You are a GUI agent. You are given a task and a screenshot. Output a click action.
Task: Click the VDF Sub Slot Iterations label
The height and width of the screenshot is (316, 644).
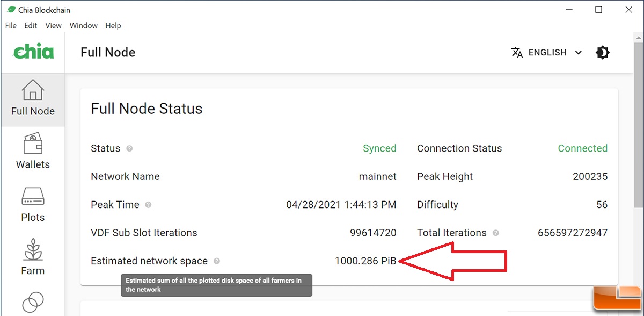(x=144, y=233)
